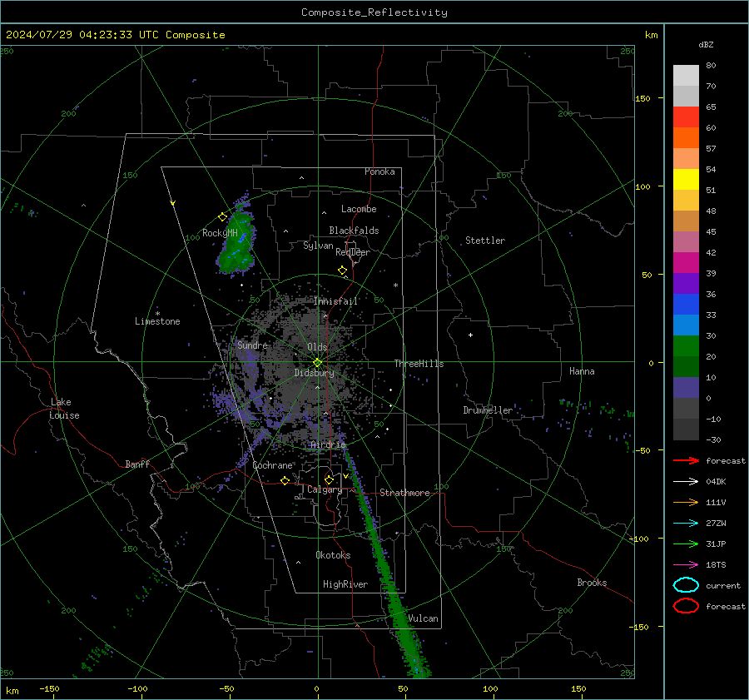The width and height of the screenshot is (749, 700).
Task: Click the RockyMH label
Action: tap(220, 233)
